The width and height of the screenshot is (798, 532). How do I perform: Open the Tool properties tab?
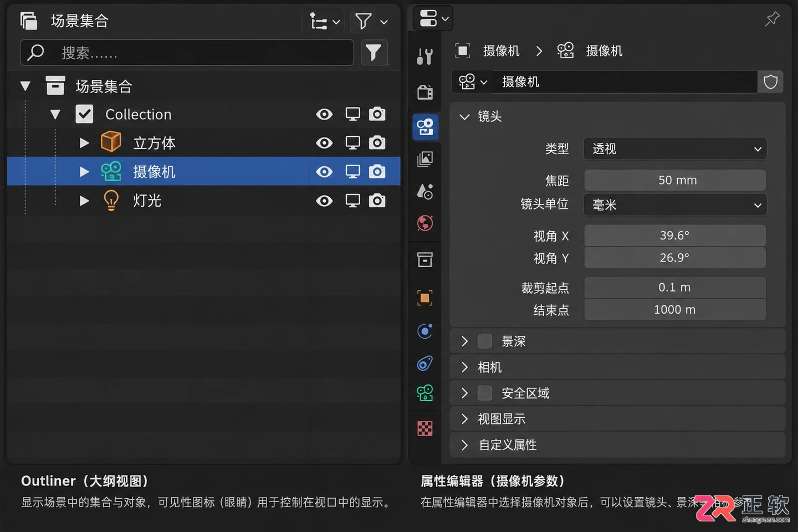point(425,57)
